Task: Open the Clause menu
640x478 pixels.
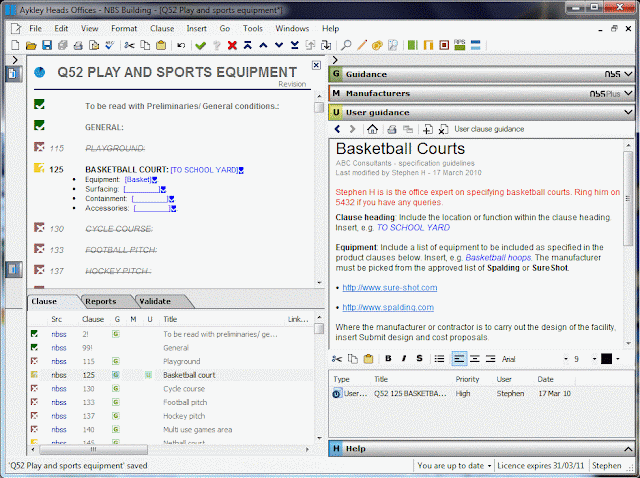Action: pyautogui.click(x=162, y=29)
